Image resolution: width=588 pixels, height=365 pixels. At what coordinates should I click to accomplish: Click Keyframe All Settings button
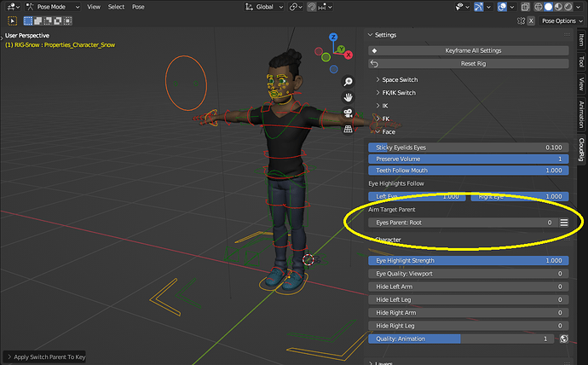tap(469, 50)
